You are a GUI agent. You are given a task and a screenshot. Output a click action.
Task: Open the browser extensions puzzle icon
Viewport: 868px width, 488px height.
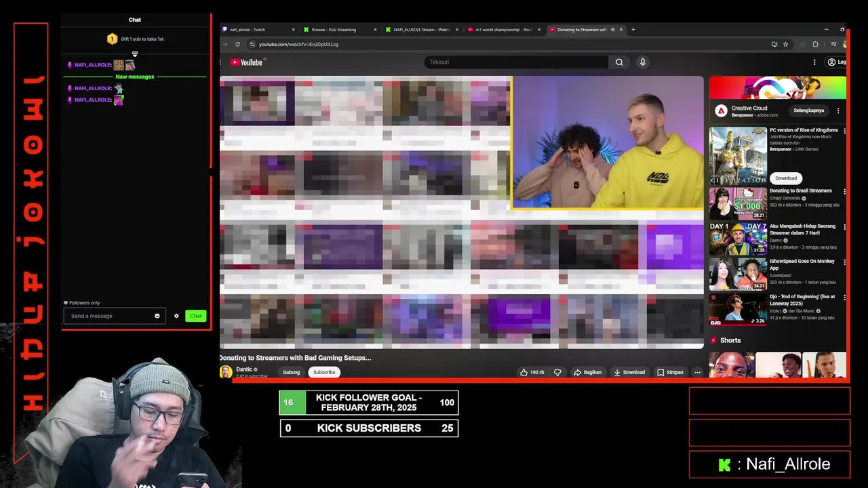coord(815,44)
